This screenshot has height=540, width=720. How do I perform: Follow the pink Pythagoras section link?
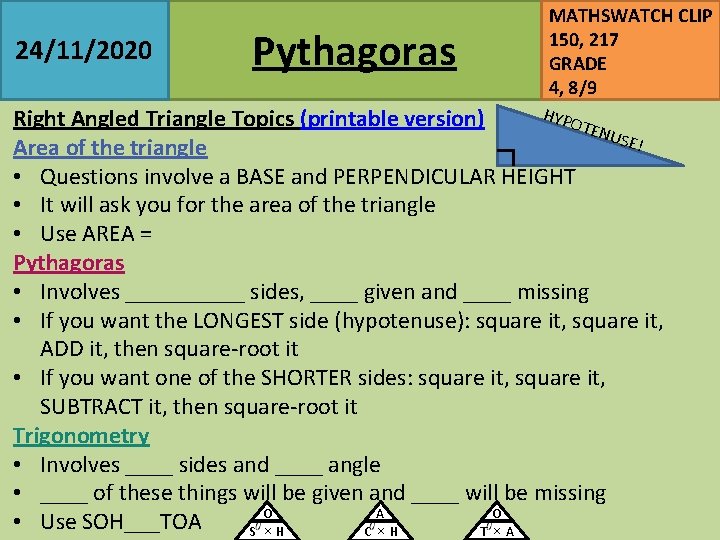69,263
